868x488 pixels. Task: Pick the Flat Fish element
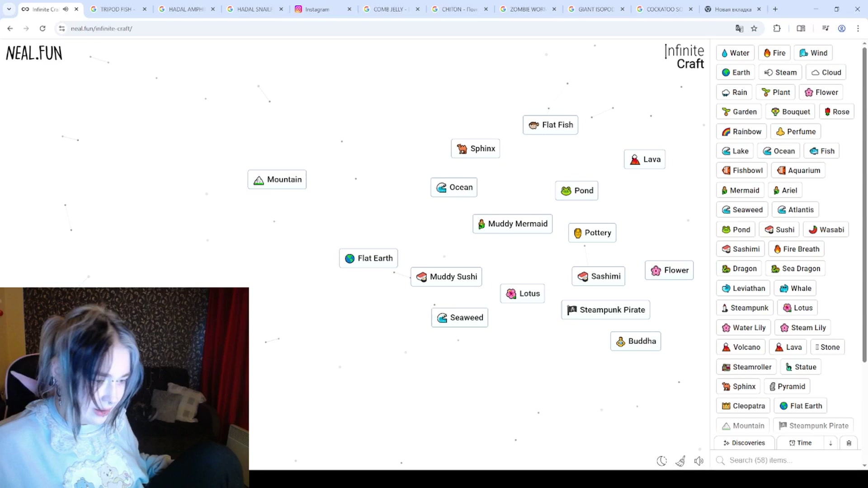(550, 125)
